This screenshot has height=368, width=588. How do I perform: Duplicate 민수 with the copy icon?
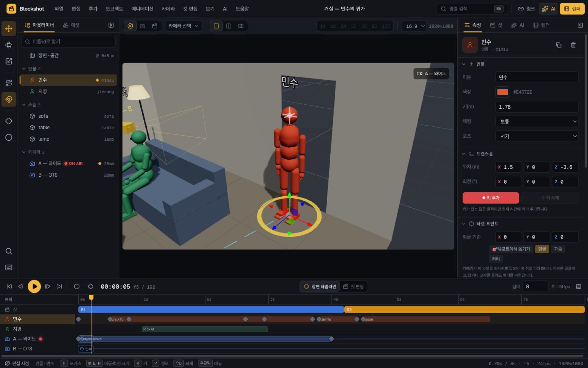coord(559,45)
